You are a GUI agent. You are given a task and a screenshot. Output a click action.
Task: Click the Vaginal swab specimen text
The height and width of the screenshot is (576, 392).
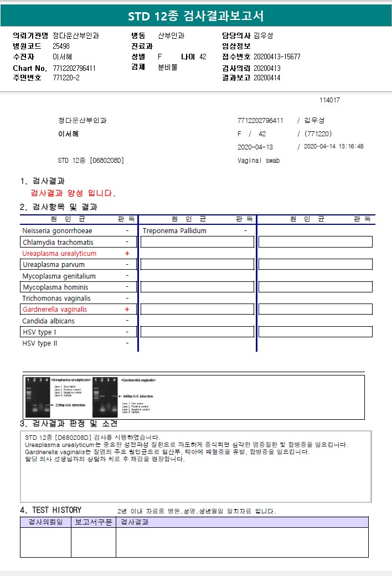259,161
